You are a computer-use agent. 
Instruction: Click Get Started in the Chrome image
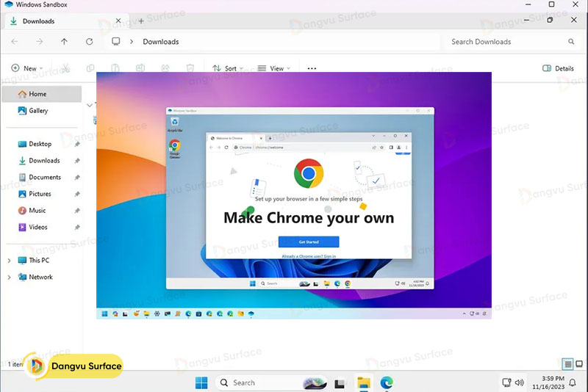point(309,242)
